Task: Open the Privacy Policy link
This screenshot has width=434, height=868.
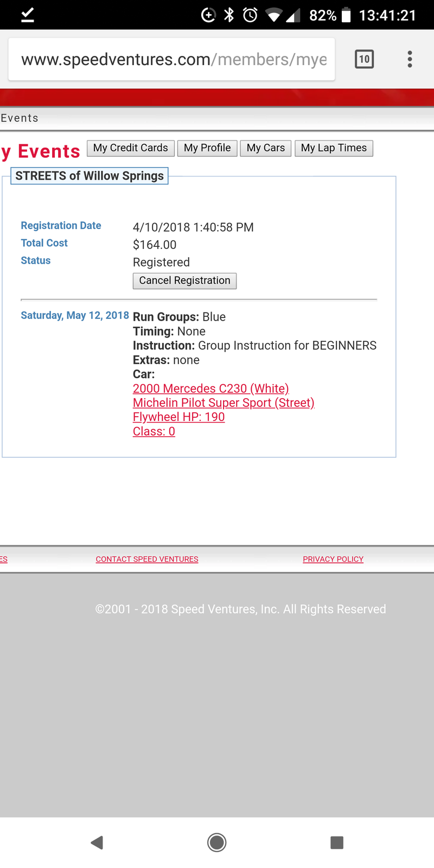Action: pos(333,559)
